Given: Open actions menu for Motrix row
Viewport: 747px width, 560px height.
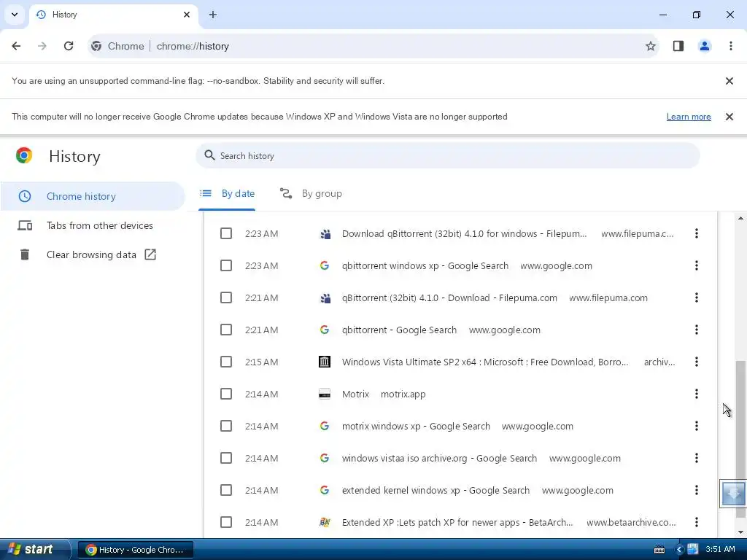Looking at the screenshot, I should [697, 394].
